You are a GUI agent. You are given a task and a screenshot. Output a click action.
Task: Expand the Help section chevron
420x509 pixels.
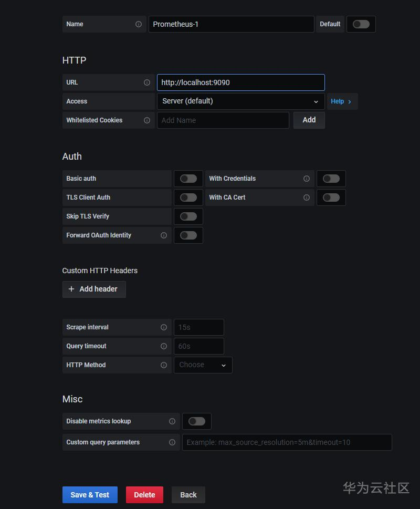(x=349, y=101)
